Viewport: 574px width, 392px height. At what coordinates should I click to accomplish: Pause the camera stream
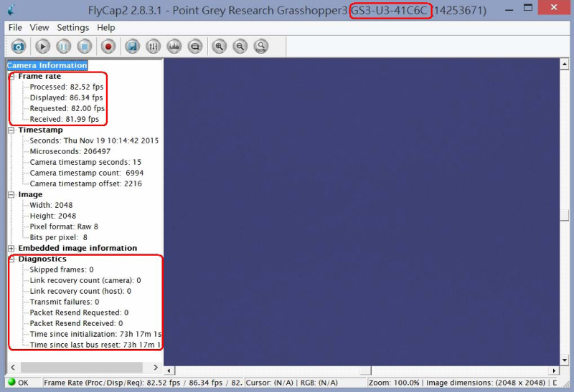click(64, 47)
